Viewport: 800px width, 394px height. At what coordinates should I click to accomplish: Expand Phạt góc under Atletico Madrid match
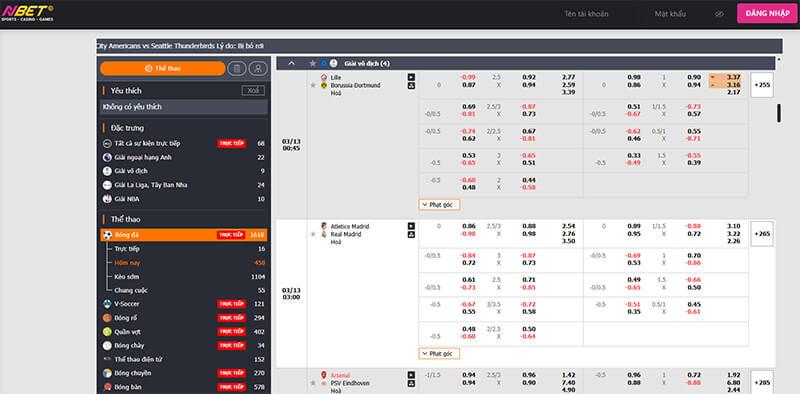click(439, 354)
